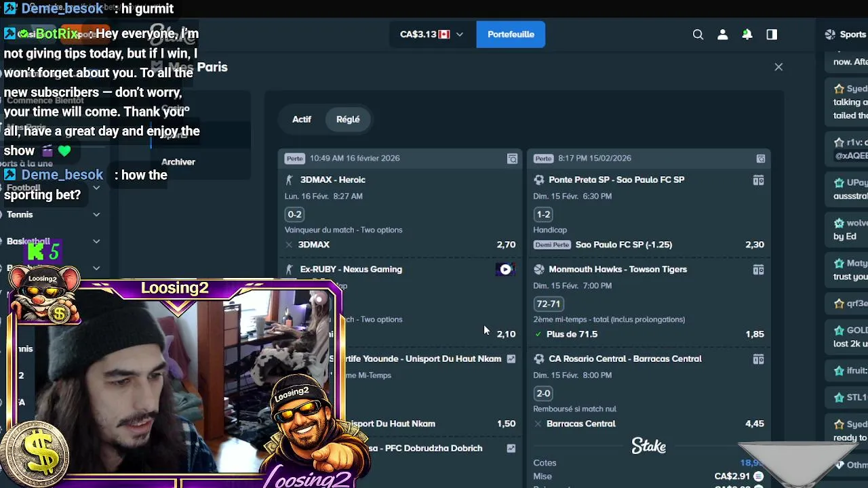The image size is (868, 488).
Task: Click the 2-0 score badge
Action: pyautogui.click(x=543, y=394)
